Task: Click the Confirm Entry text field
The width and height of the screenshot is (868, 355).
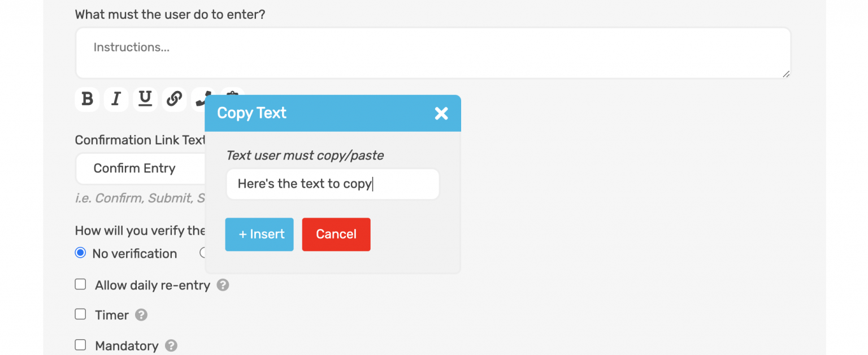Action: [x=136, y=168]
